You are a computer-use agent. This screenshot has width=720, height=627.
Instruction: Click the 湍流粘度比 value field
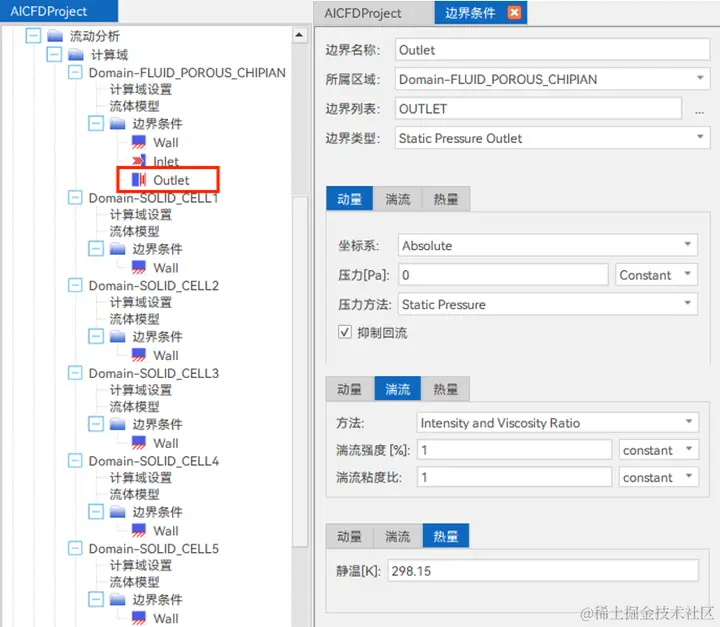click(514, 477)
